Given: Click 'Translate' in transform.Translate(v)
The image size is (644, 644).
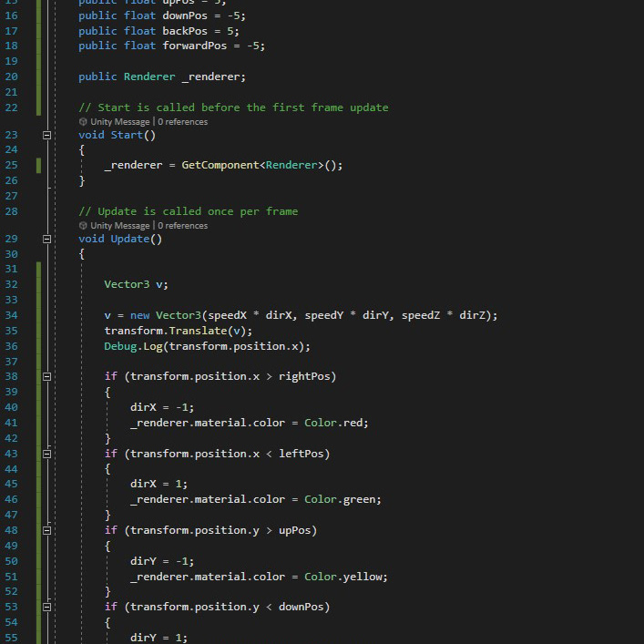Looking at the screenshot, I should pos(198,331).
